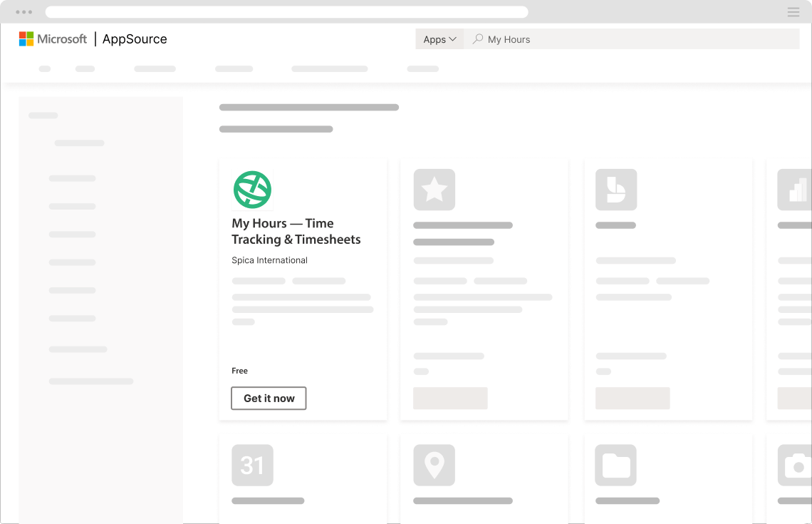The image size is (812, 524).
Task: Select the map pin app icon
Action: pyautogui.click(x=434, y=465)
